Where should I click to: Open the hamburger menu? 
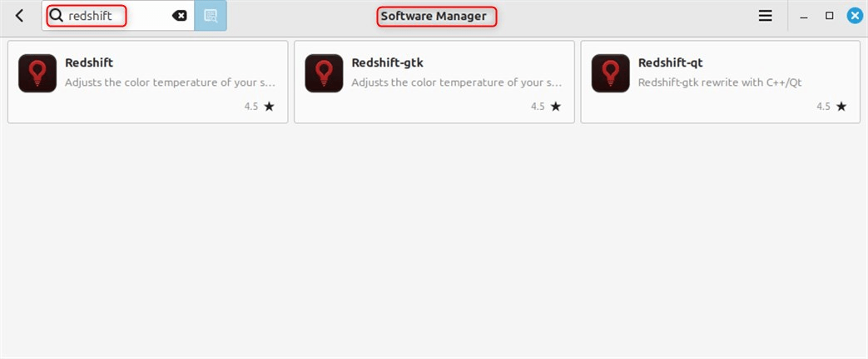pyautogui.click(x=765, y=16)
